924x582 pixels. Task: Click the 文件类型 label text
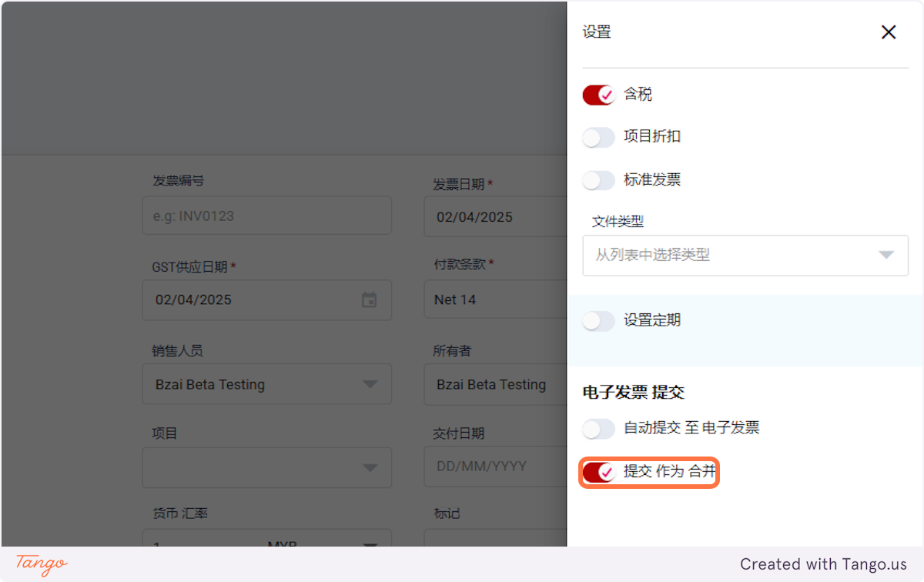(x=618, y=222)
